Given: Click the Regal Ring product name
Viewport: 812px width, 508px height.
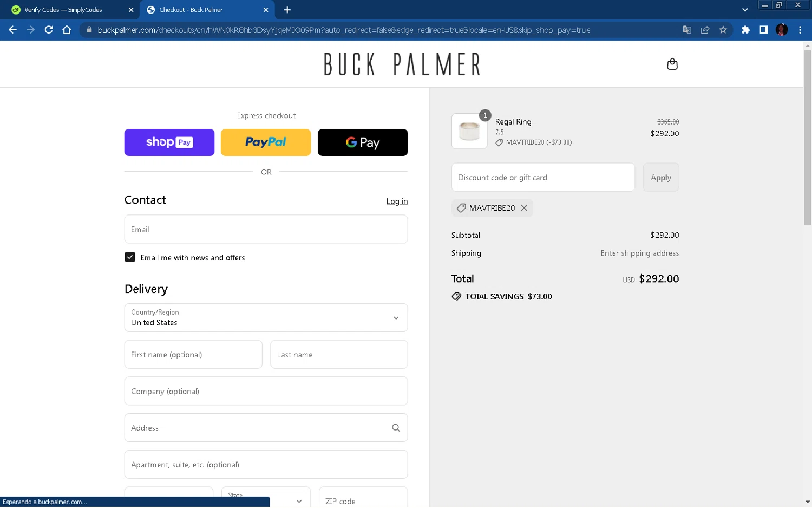Looking at the screenshot, I should pyautogui.click(x=513, y=122).
